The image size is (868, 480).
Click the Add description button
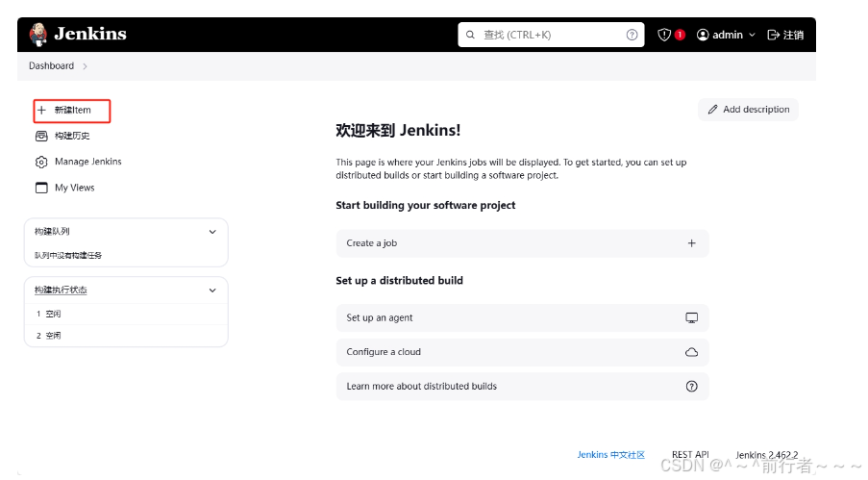749,110
